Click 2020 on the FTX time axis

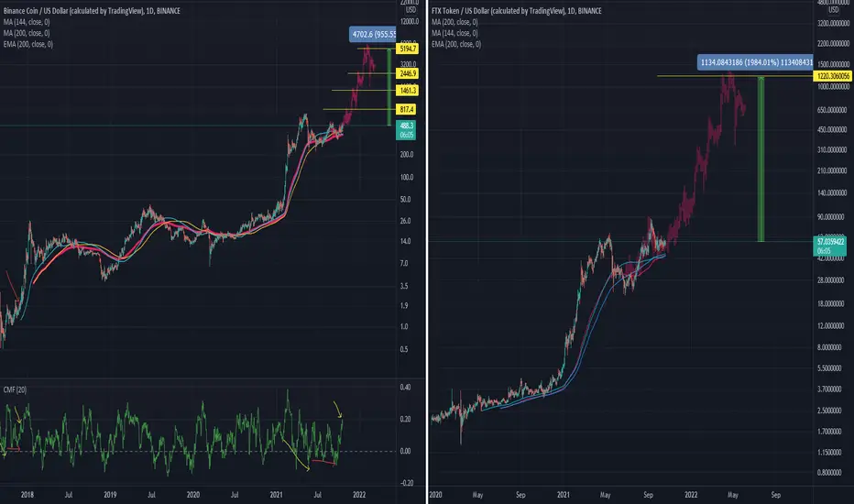click(x=435, y=495)
